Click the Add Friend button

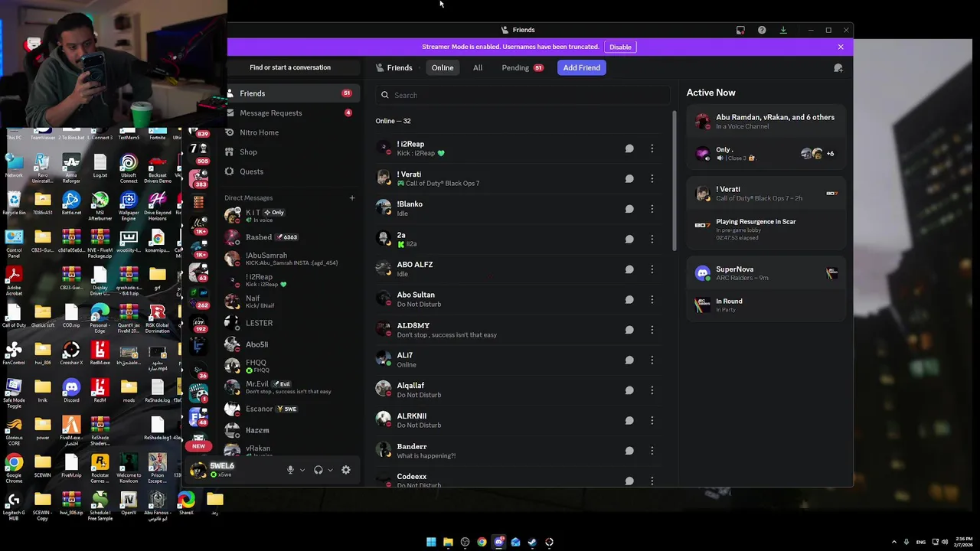click(582, 67)
